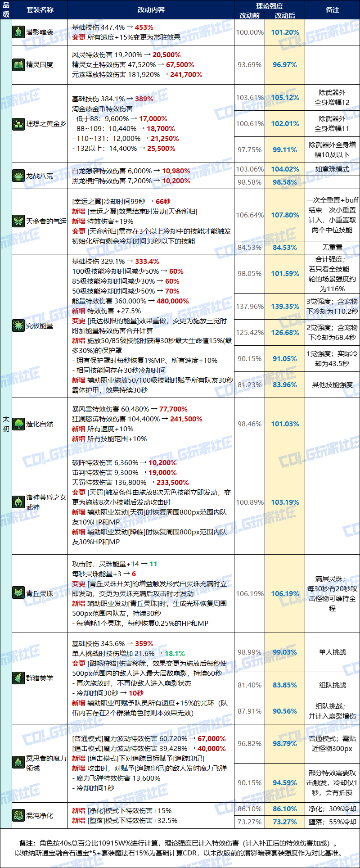Image resolution: width=360 pixels, height=868 pixels.
Task: Click the 94.59% after-change value
Action: click(285, 782)
